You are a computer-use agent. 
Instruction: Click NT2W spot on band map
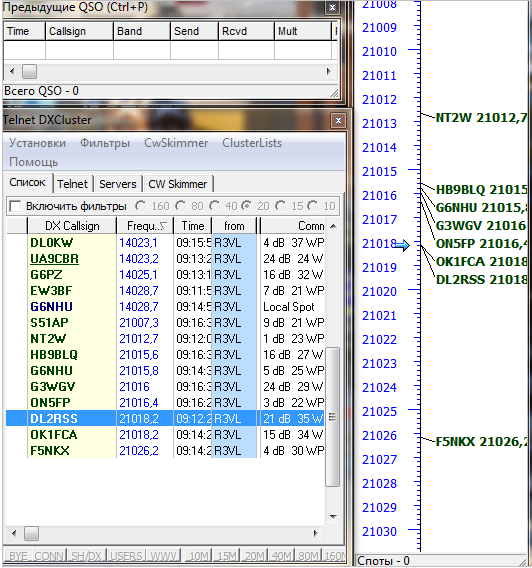481,117
